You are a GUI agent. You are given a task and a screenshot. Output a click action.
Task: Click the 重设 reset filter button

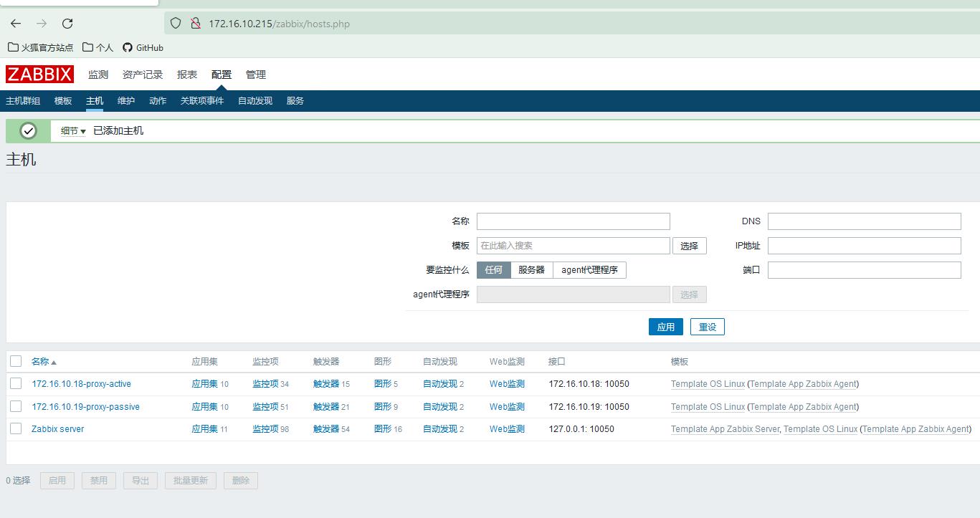708,327
